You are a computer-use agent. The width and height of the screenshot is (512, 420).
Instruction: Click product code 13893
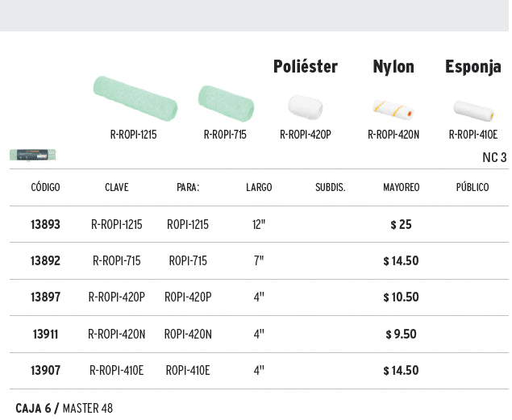coord(45,225)
